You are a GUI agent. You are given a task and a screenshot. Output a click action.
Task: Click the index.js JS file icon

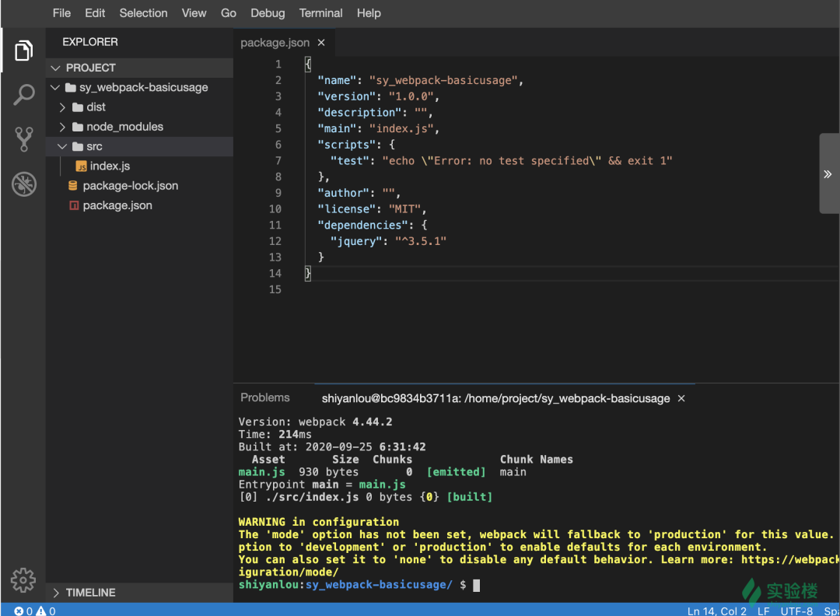click(82, 166)
